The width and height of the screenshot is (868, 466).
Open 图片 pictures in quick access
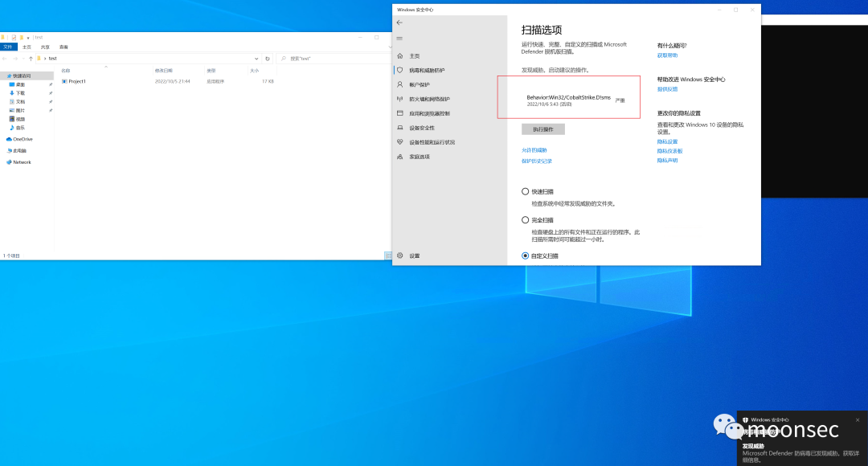[x=20, y=110]
